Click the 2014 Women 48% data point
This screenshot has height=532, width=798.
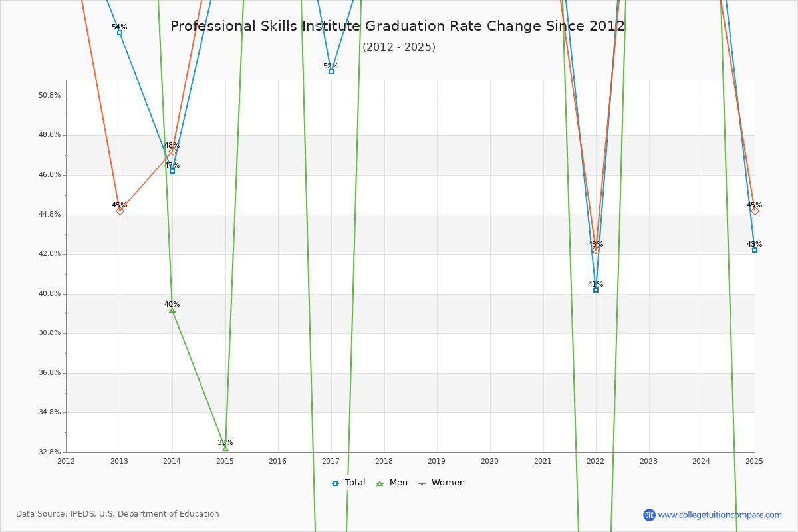[x=172, y=152]
